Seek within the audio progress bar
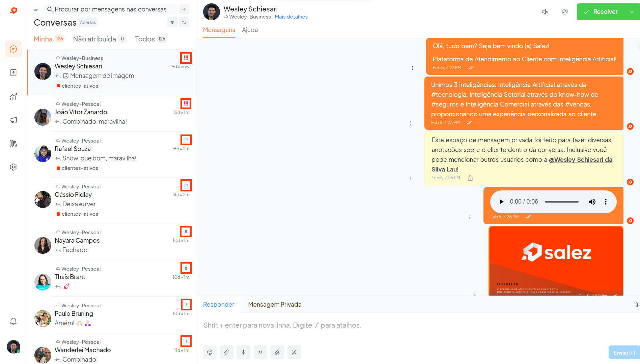640x364 pixels. (x=562, y=202)
